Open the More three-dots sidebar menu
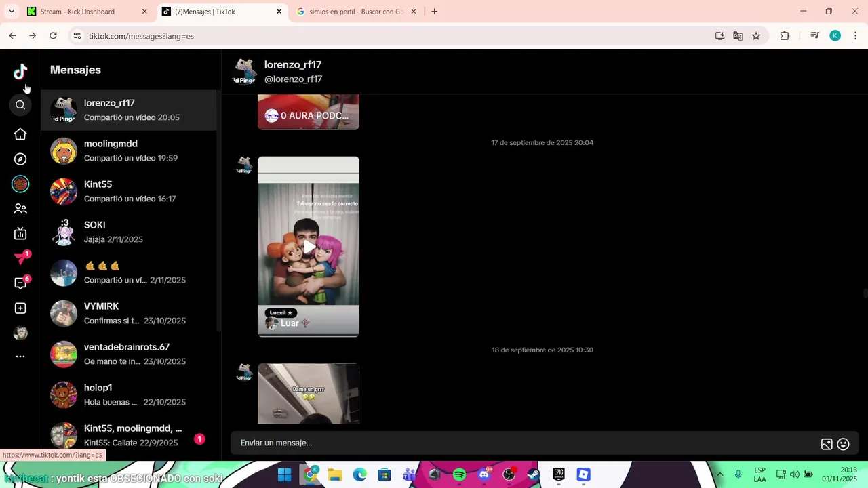This screenshot has width=868, height=488. click(20, 357)
